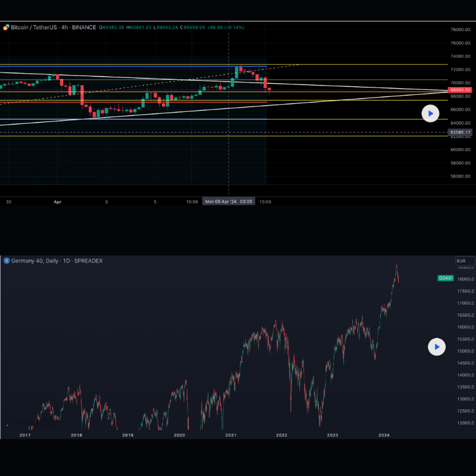
Task: Click the Germany 40, Daily chart title
Action: pyautogui.click(x=57, y=261)
